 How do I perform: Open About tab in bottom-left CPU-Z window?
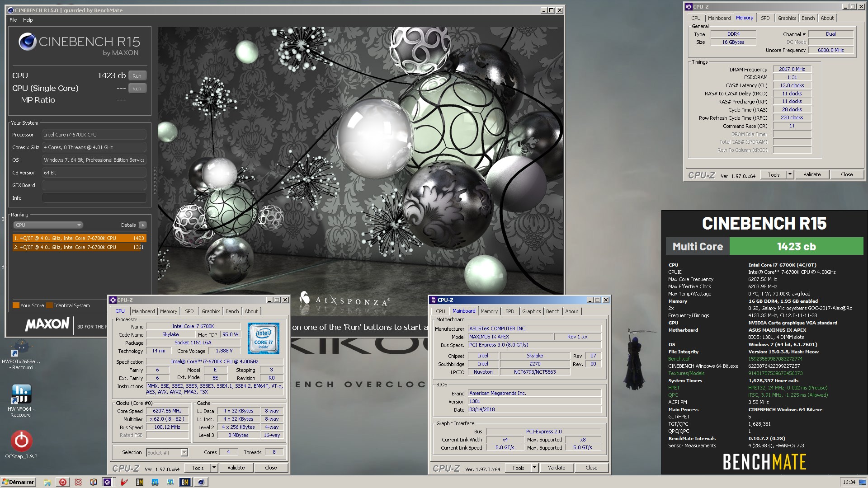(251, 311)
